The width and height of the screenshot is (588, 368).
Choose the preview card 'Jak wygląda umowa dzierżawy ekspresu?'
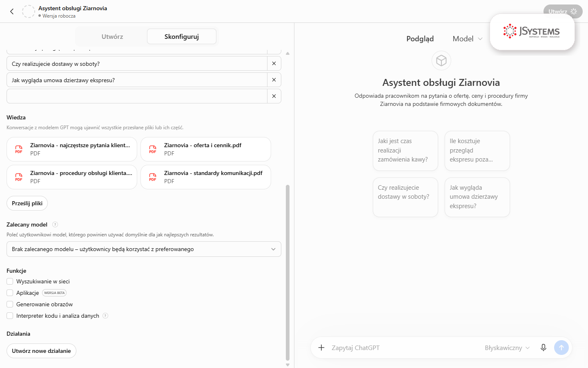pyautogui.click(x=477, y=197)
